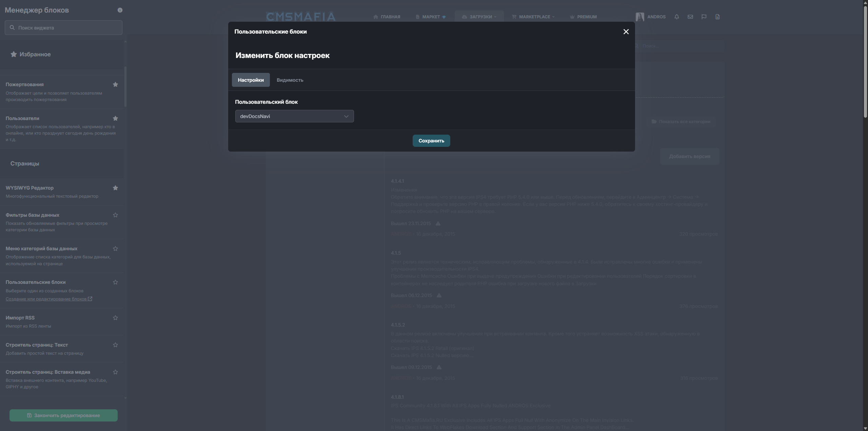Open the messages envelope icon

point(690,17)
